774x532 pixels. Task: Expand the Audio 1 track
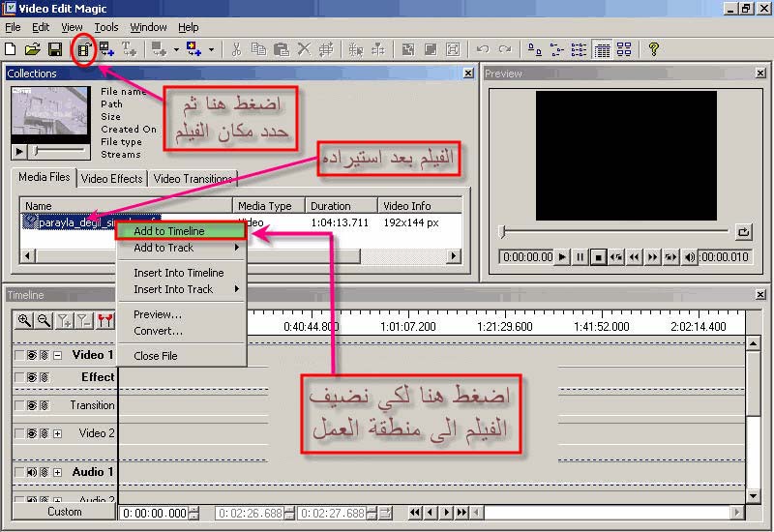pos(58,473)
